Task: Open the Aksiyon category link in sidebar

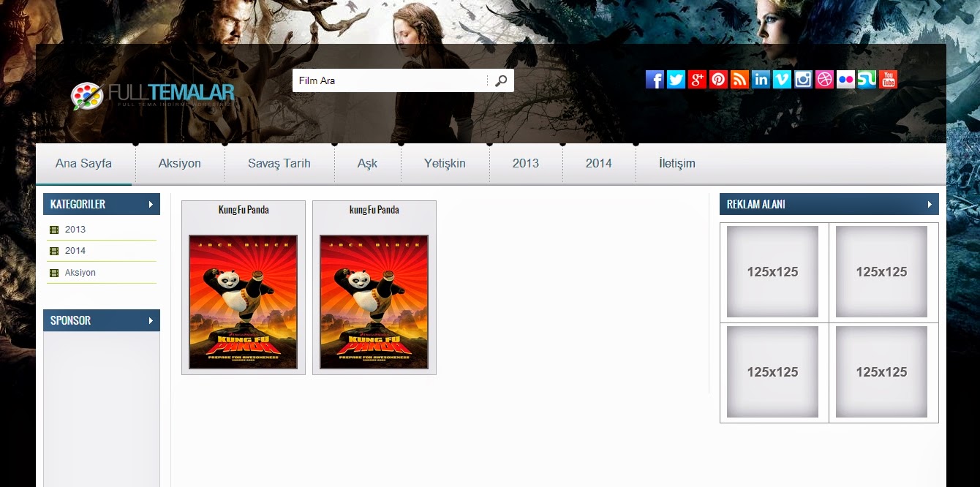Action: pos(80,273)
